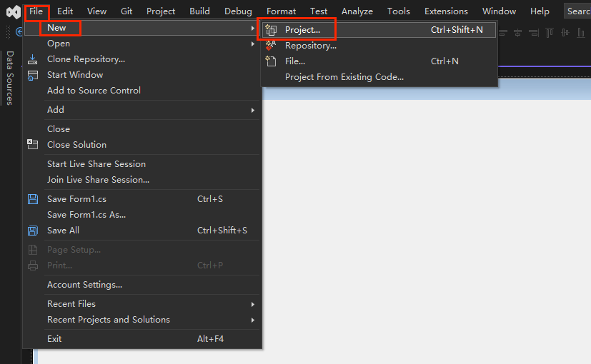Choose Account Settings from File menu
The height and width of the screenshot is (364, 591).
[84, 285]
